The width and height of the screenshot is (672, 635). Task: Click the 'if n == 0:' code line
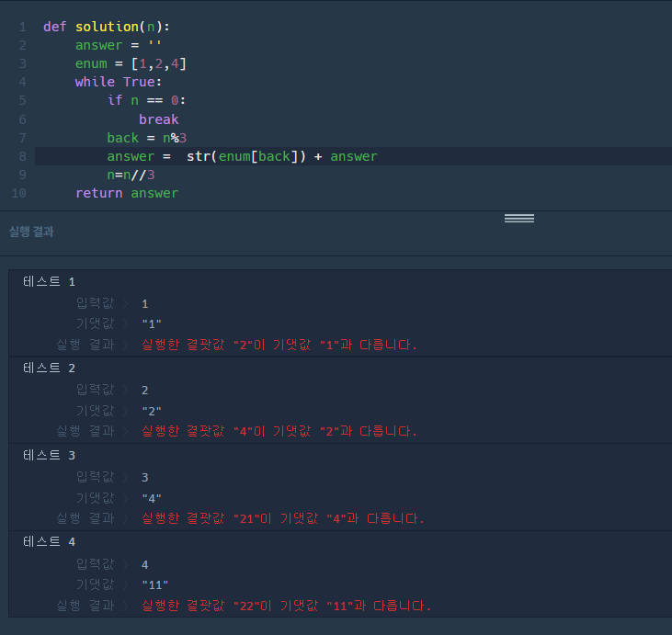[146, 101]
